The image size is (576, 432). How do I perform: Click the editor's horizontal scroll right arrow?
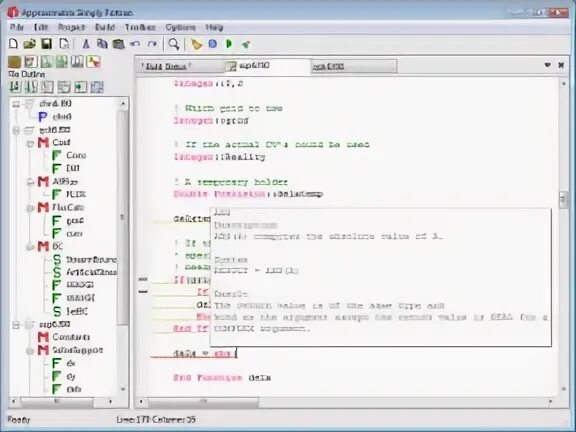[x=550, y=402]
